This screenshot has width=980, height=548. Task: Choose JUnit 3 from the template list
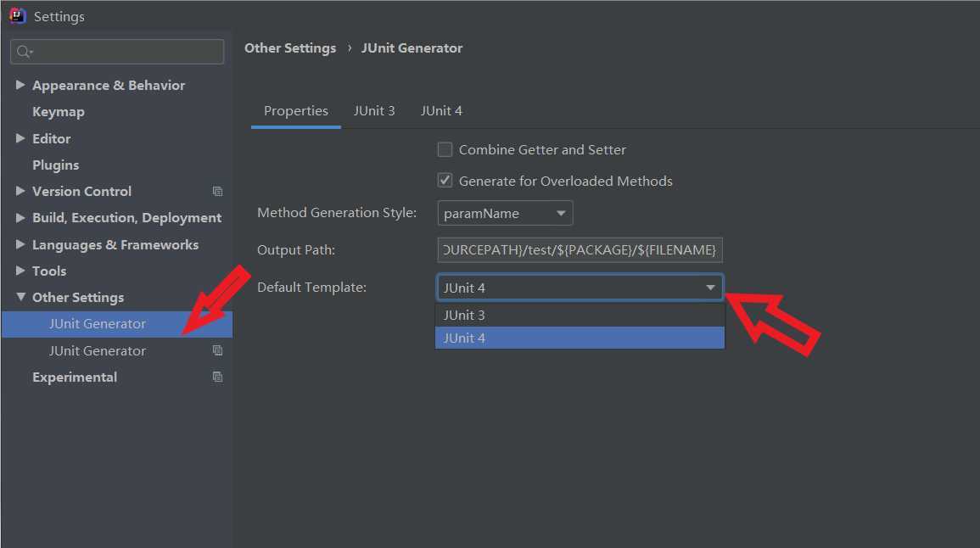[580, 315]
